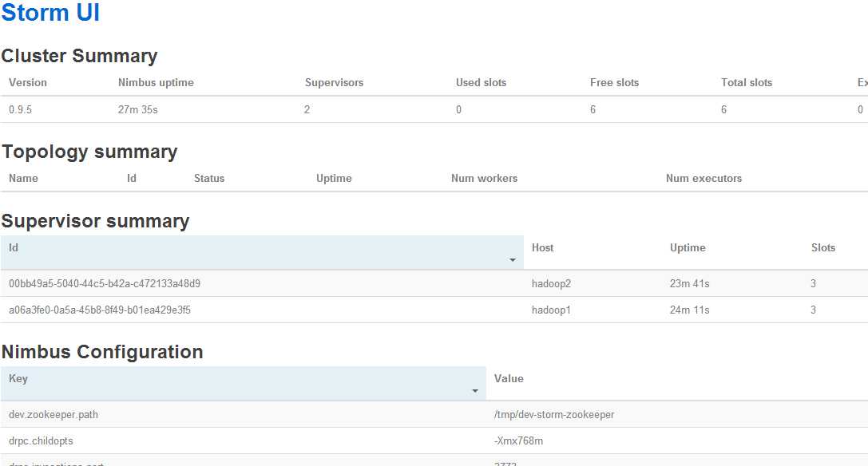Click the Supervisor summary heading

95,221
